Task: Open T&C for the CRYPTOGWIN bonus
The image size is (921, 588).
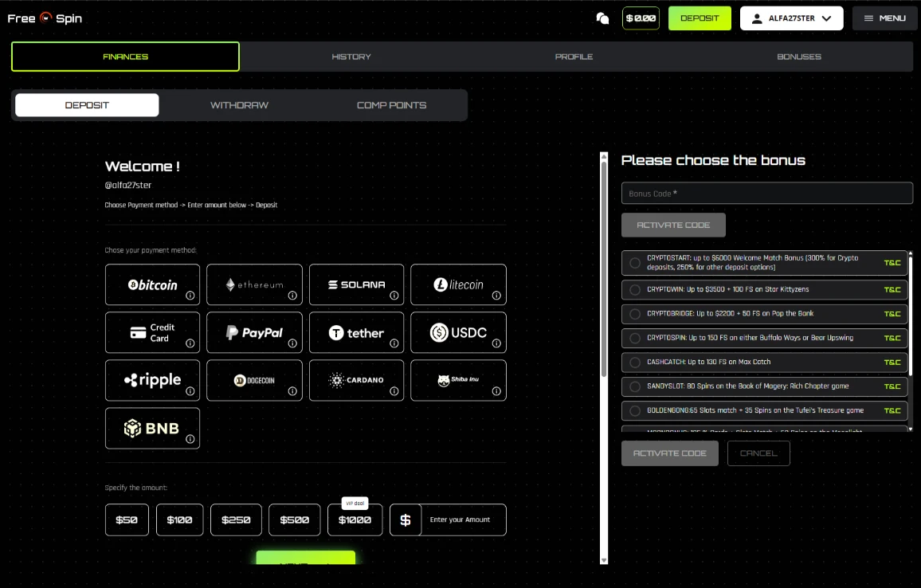Action: point(892,289)
